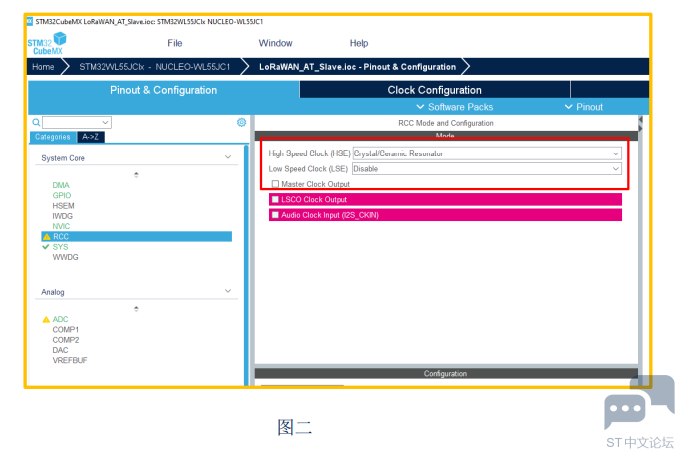Image resolution: width=683 pixels, height=458 pixels.
Task: Select VREFBUF in Analog list
Action: [70, 360]
